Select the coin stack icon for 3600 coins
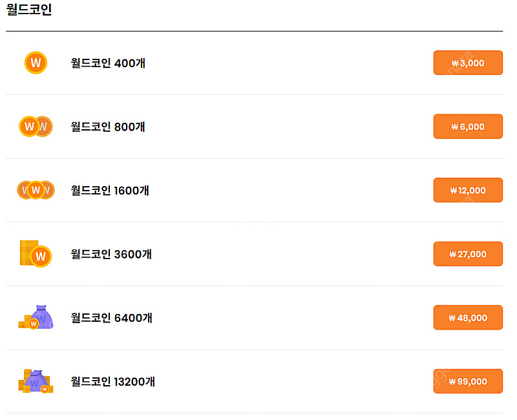The image size is (517, 420). click(36, 253)
